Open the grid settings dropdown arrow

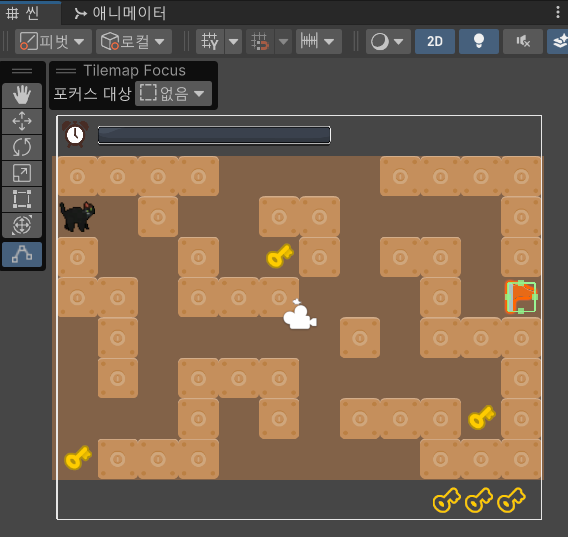(234, 42)
